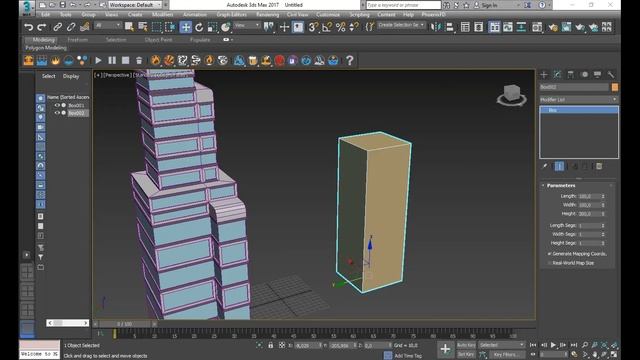Select the Bind to Space Warp tool
The height and width of the screenshot is (360, 640).
pos(84,27)
